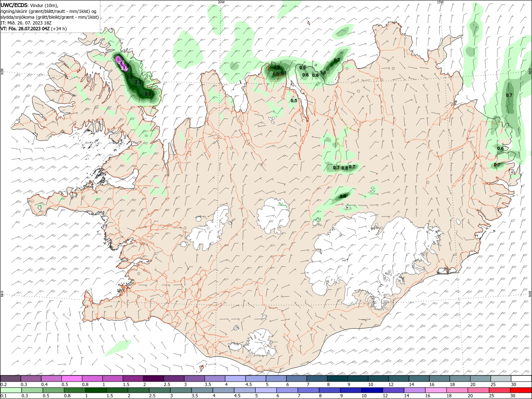Click the '0.2' label under the snow scale
The image size is (532, 399).
(x=3, y=384)
